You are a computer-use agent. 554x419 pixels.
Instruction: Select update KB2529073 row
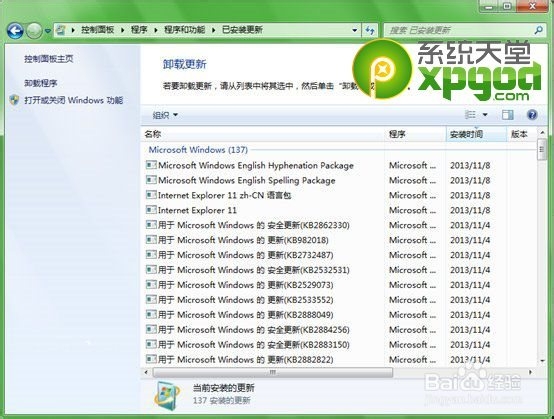(338, 285)
